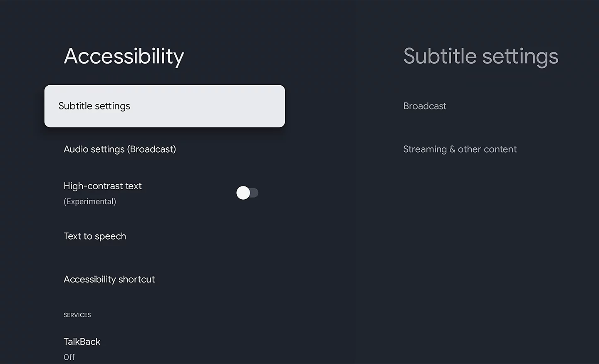Click the white knob of the toggle
This screenshot has height=364, width=599.
[x=243, y=193]
